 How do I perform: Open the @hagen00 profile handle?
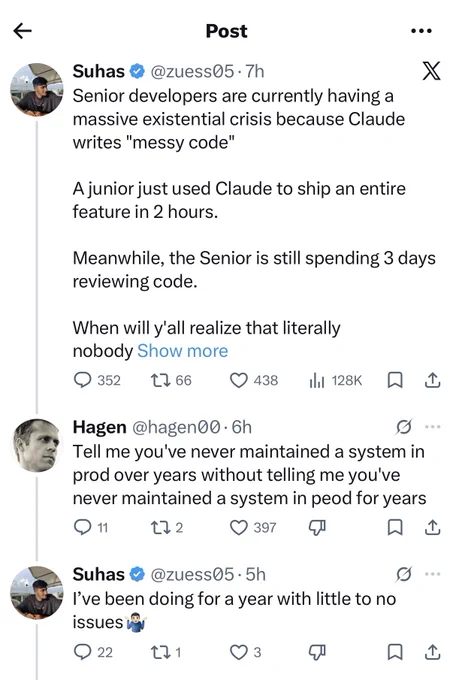tap(176, 427)
